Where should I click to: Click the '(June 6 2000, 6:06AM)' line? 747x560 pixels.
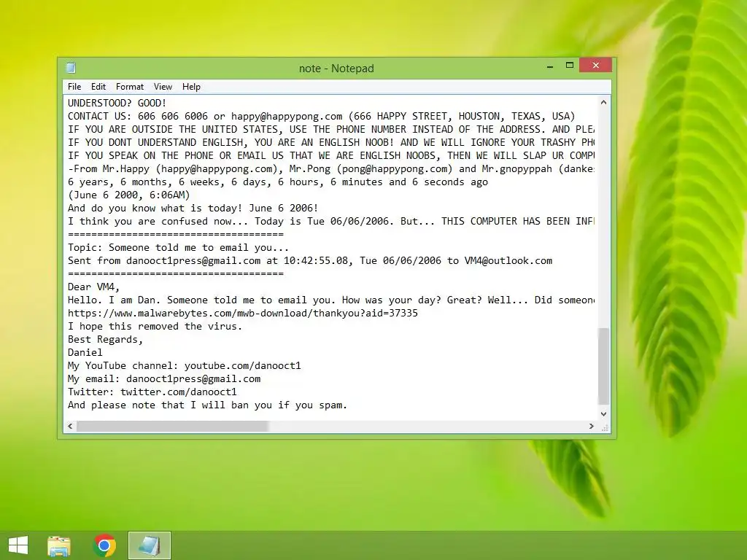[x=128, y=195]
